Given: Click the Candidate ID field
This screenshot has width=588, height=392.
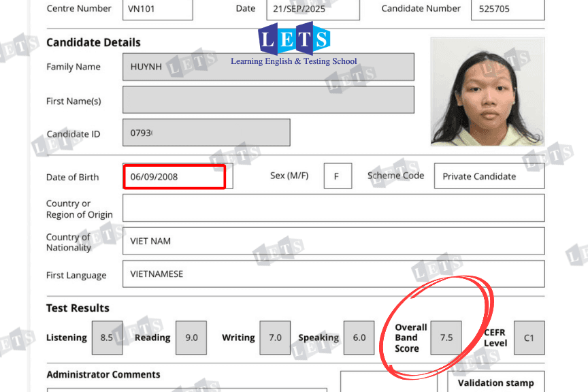Looking at the screenshot, I should [206, 133].
